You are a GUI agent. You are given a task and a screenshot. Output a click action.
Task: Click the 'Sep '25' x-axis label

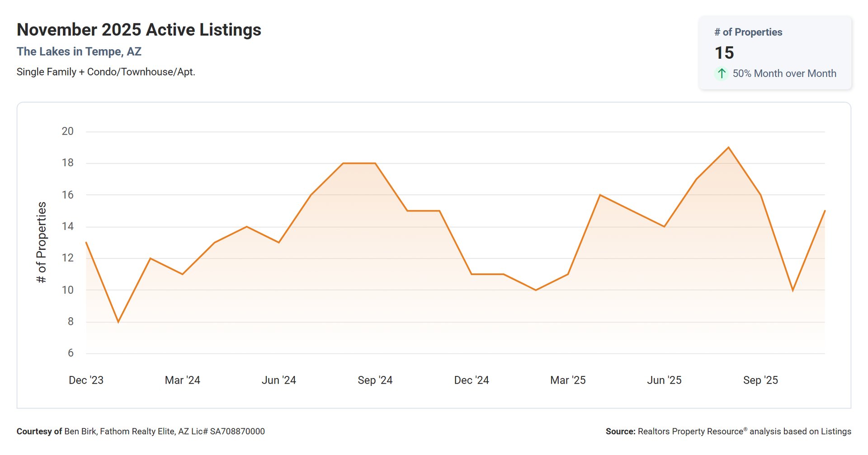coord(760,380)
